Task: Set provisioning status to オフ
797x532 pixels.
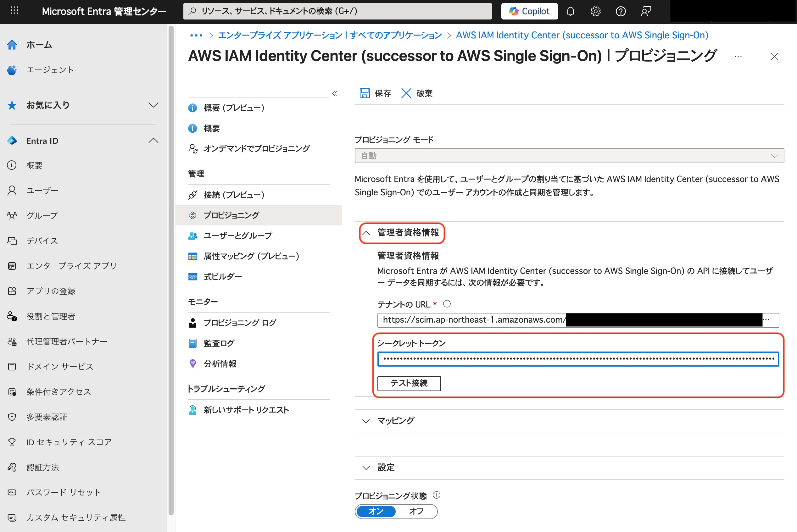Action: pyautogui.click(x=416, y=511)
